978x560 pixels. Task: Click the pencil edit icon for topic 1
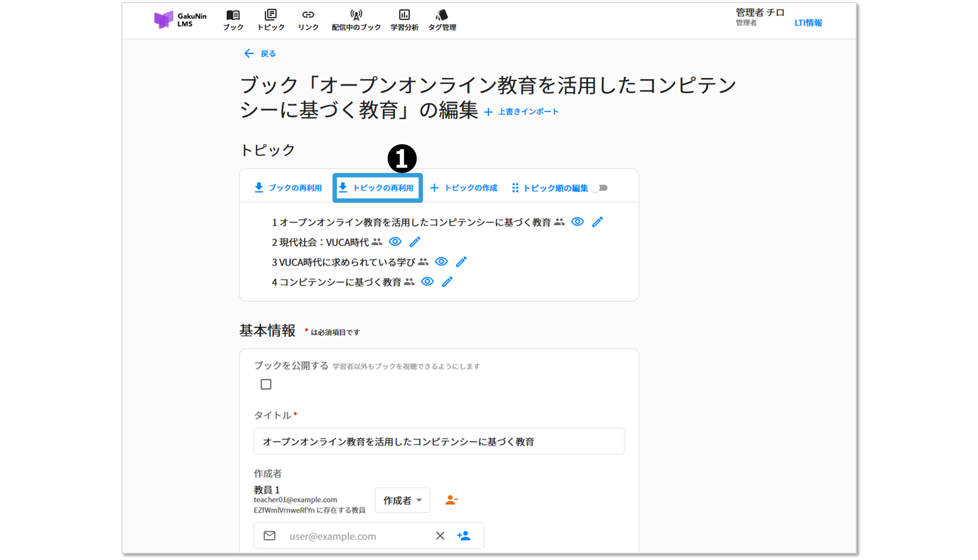point(597,222)
